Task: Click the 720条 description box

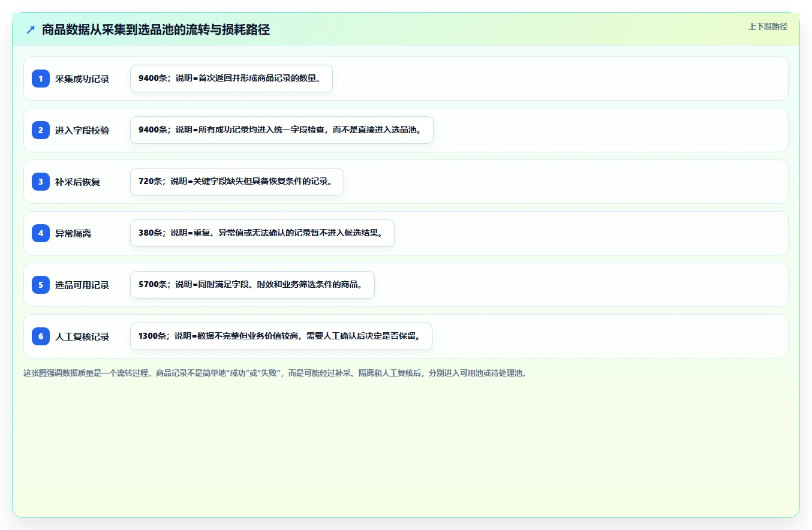Action: click(x=237, y=182)
